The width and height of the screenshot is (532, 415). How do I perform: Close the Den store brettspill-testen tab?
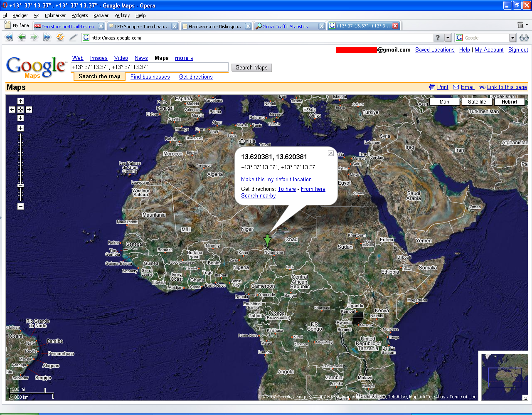101,26
